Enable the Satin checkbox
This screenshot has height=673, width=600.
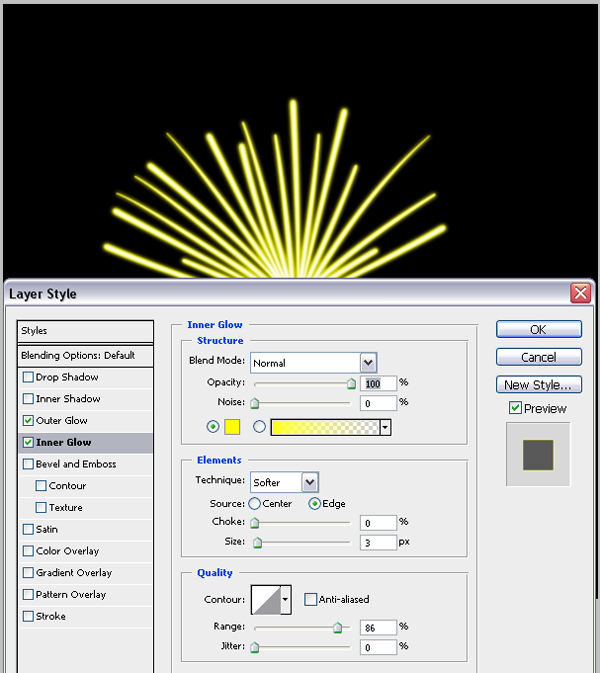(x=28, y=529)
